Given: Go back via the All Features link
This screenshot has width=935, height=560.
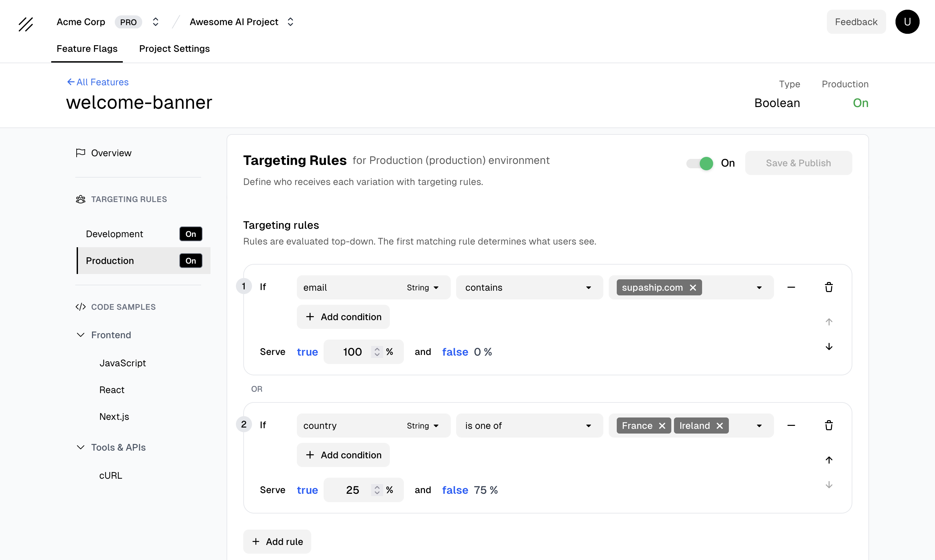Looking at the screenshot, I should pos(97,82).
